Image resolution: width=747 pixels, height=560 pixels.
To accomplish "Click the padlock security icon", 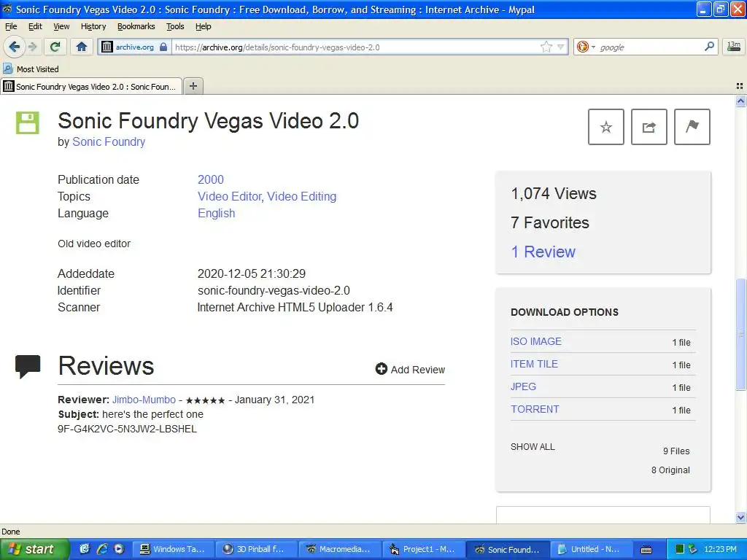I will click(x=163, y=47).
